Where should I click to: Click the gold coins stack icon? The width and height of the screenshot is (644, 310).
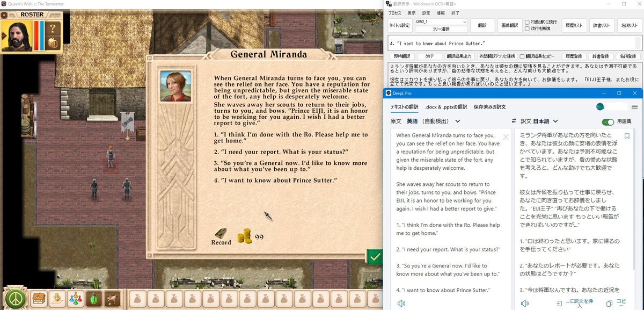244,236
